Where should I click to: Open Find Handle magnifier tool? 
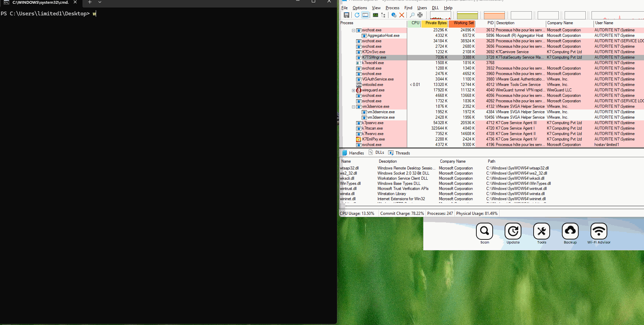coord(412,15)
